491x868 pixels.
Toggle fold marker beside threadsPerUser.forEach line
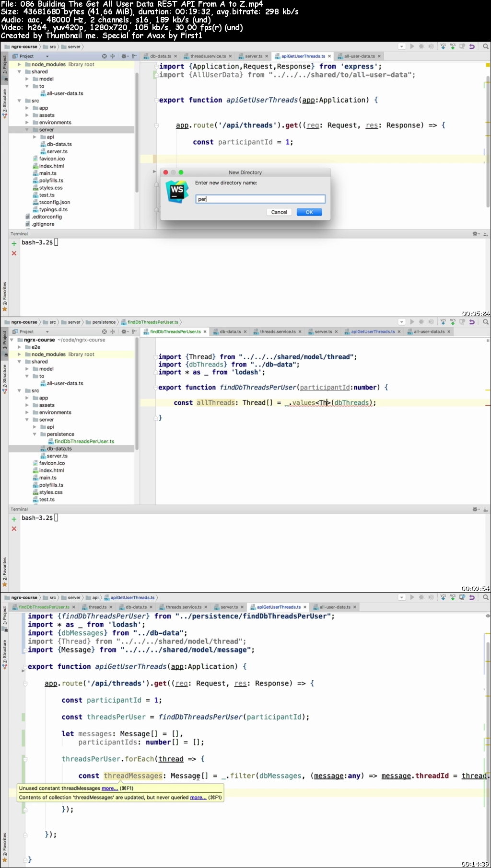pyautogui.click(x=25, y=759)
